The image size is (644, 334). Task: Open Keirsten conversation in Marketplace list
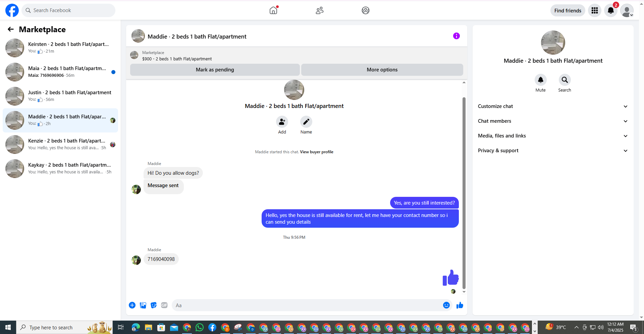point(60,48)
